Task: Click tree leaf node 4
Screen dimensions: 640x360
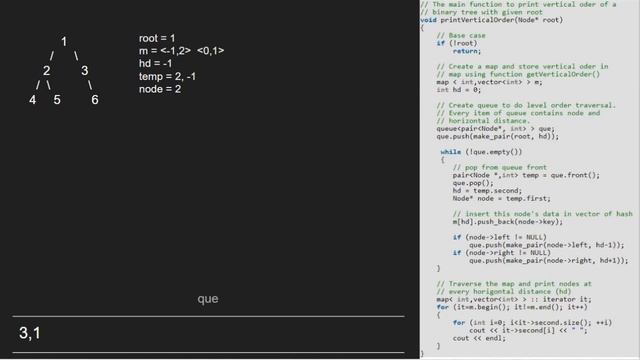Action: [x=33, y=100]
